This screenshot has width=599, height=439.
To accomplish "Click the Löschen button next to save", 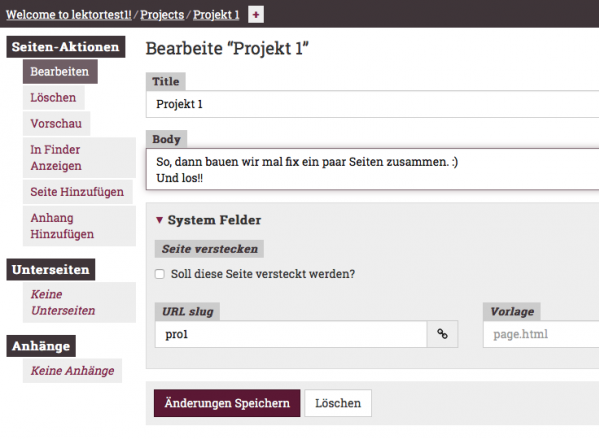I will click(x=338, y=403).
